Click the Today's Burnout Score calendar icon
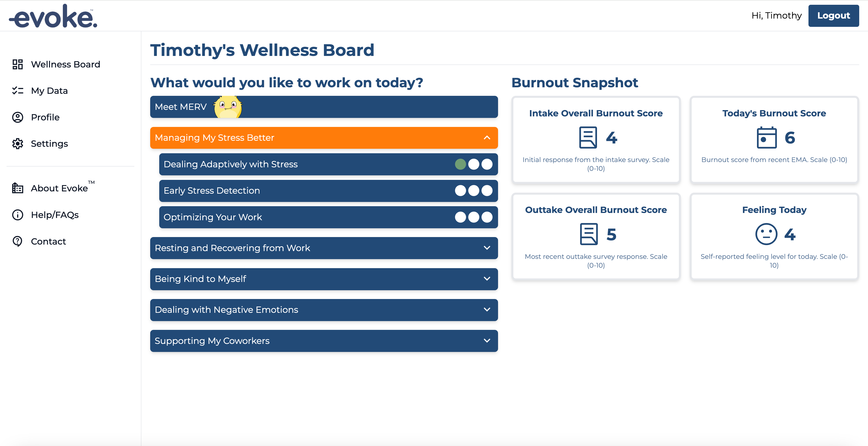Screen dimensions: 868x446 [767, 138]
